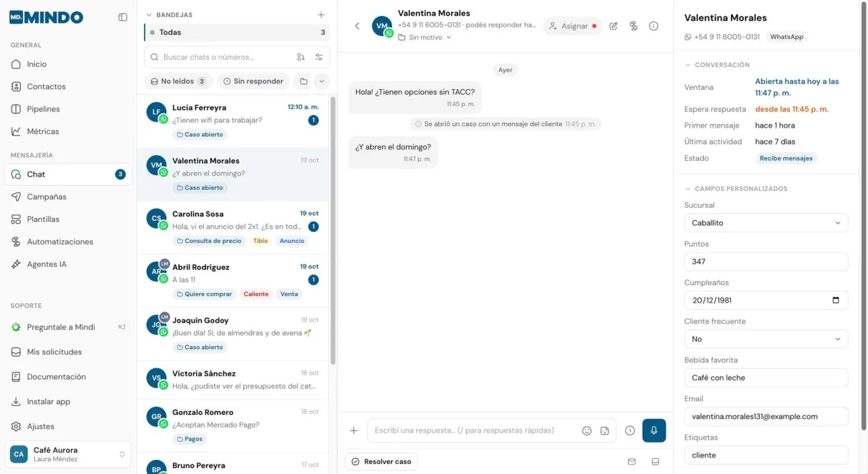Go to Contactos
The width and height of the screenshot is (868, 474).
68,86
